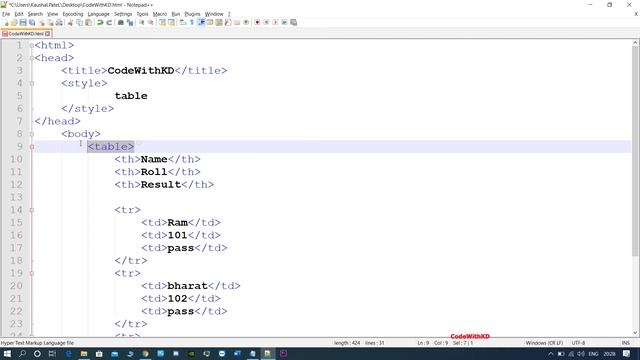Toggle Show All Characters
640x360 pixels.
point(192,22)
